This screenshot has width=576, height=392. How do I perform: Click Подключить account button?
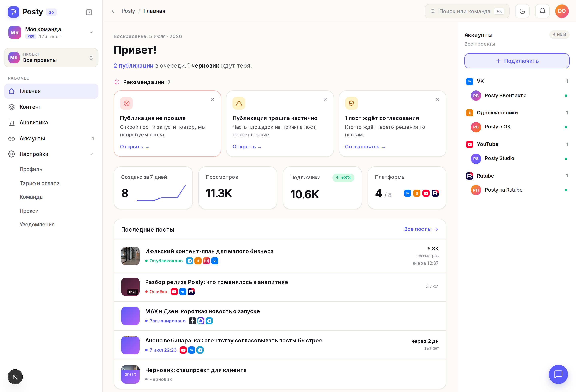[517, 61]
